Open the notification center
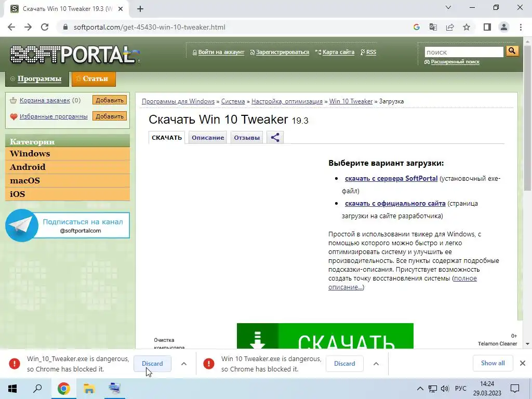532x399 pixels. [x=515, y=389]
